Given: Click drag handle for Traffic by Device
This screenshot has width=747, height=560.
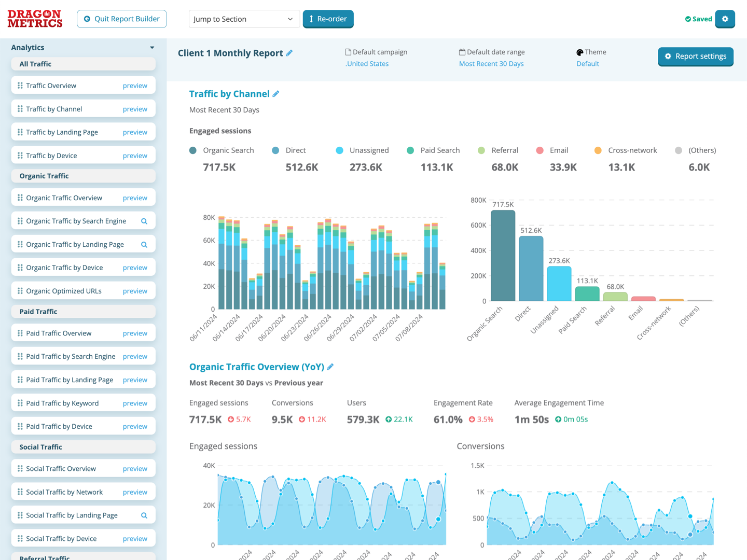Looking at the screenshot, I should pos(20,156).
